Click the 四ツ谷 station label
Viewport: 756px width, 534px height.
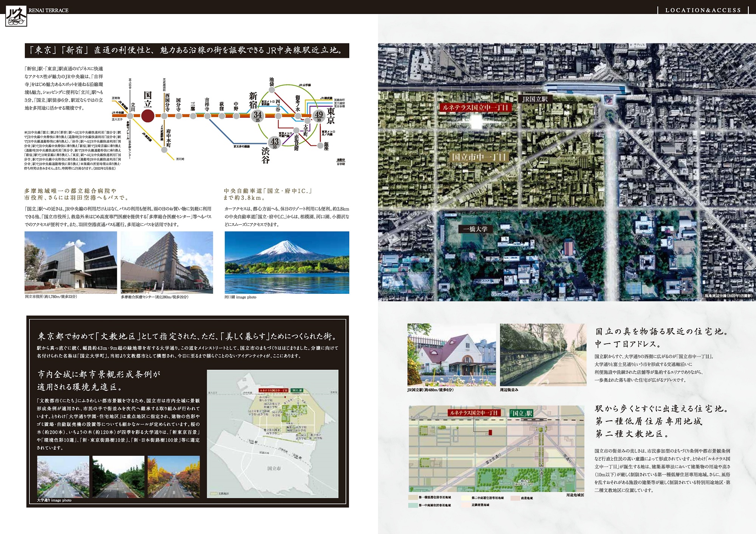(x=278, y=105)
